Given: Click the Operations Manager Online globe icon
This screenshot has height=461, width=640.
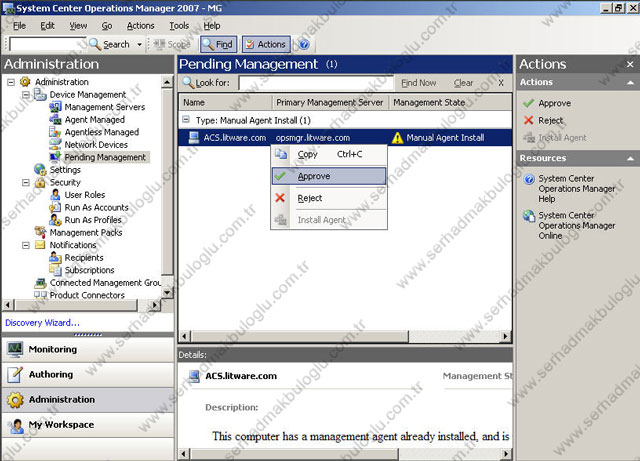Looking at the screenshot, I should point(529,215).
